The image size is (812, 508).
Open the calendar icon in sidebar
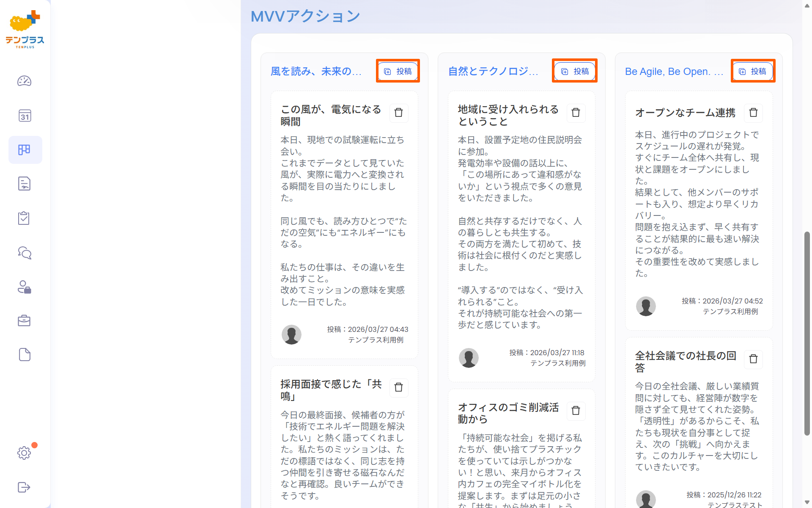coord(25,116)
